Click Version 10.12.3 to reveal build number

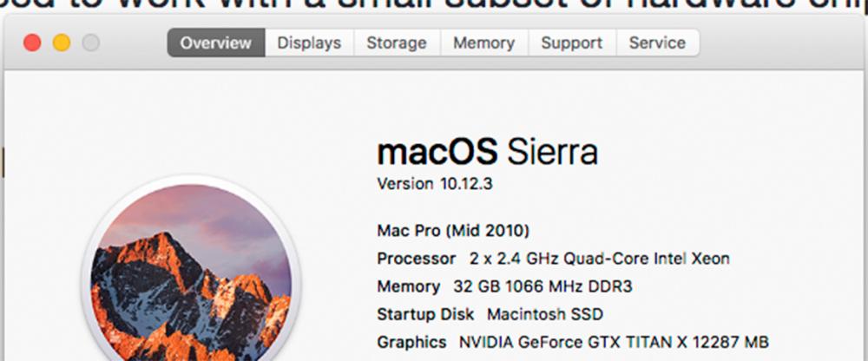[435, 184]
